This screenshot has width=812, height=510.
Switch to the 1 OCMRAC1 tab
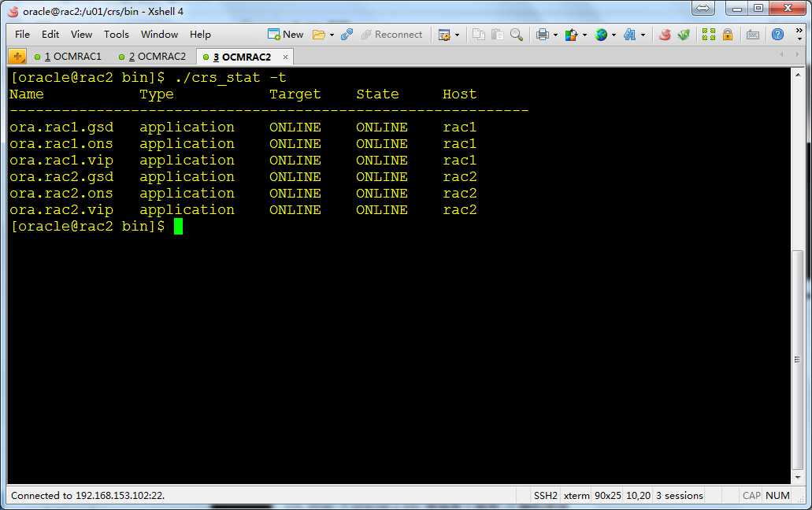[69, 57]
